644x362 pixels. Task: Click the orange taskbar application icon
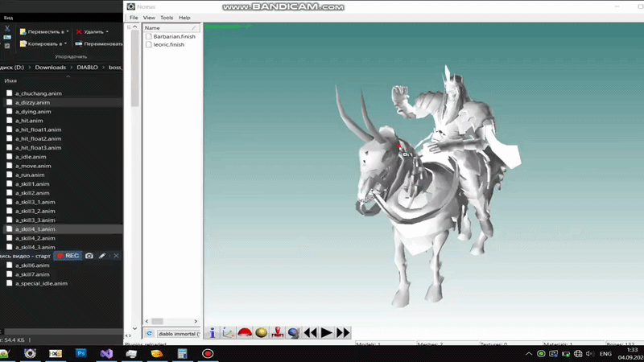157,353
